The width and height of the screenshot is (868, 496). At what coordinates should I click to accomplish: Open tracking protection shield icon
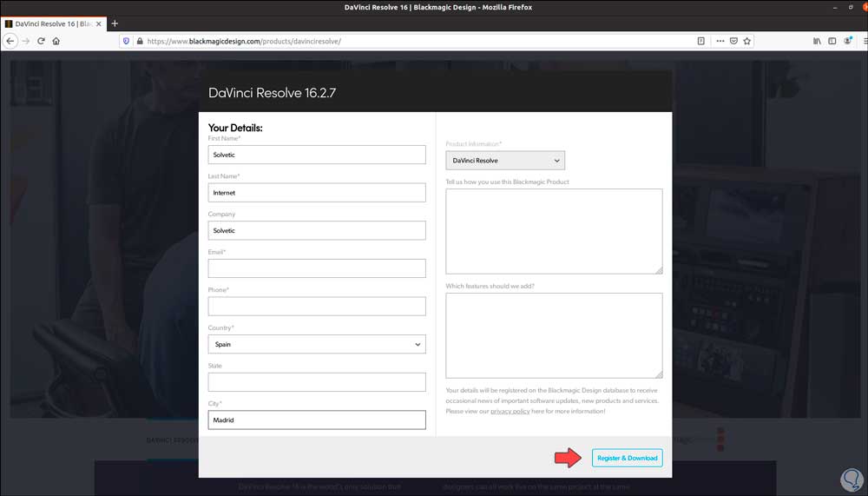click(x=126, y=41)
